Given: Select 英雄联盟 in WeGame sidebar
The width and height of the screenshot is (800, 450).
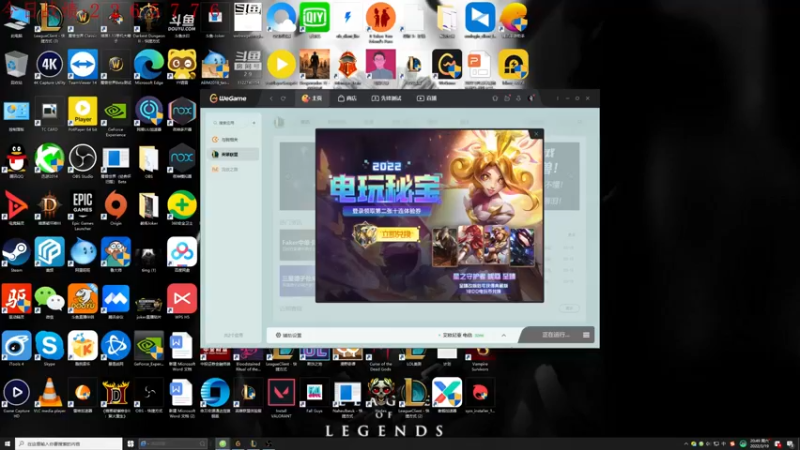Looking at the screenshot, I should [234, 154].
